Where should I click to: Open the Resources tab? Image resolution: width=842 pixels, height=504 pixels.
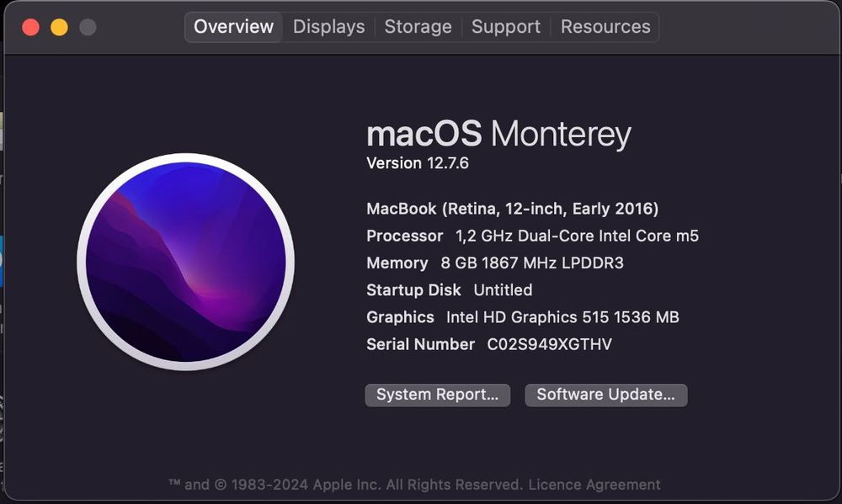pyautogui.click(x=605, y=27)
